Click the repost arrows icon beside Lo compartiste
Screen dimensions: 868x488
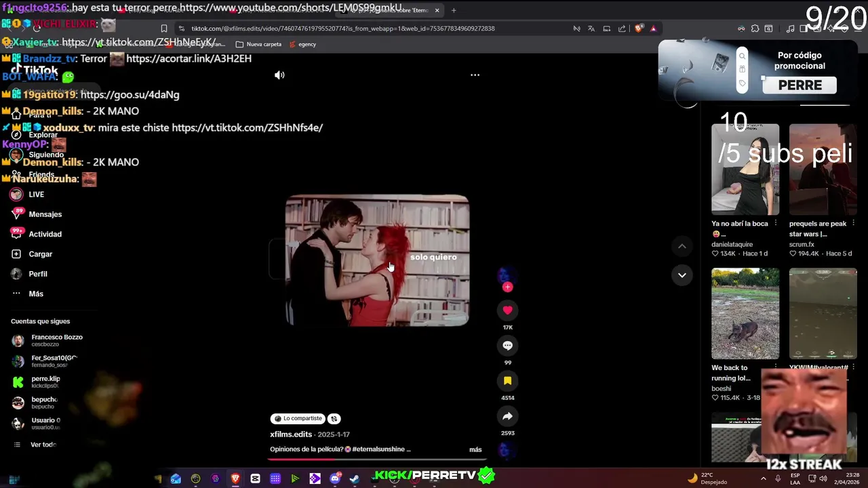click(x=334, y=419)
